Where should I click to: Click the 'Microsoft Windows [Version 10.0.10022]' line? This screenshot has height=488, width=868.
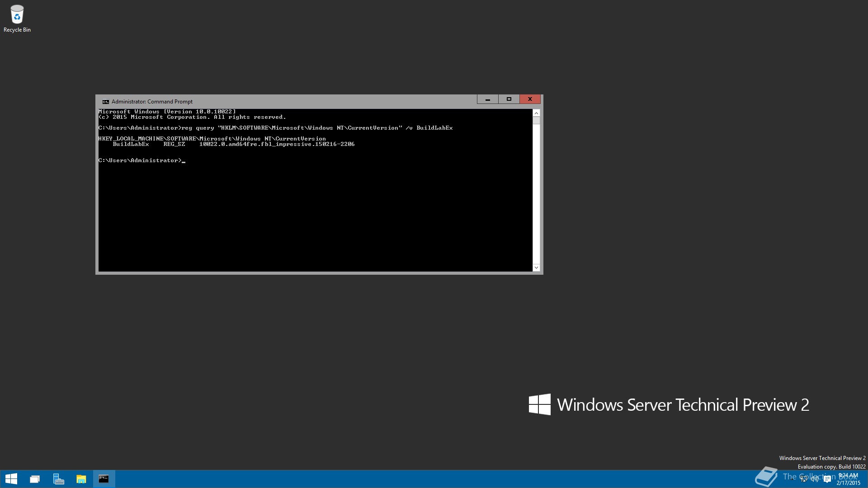[167, 112]
